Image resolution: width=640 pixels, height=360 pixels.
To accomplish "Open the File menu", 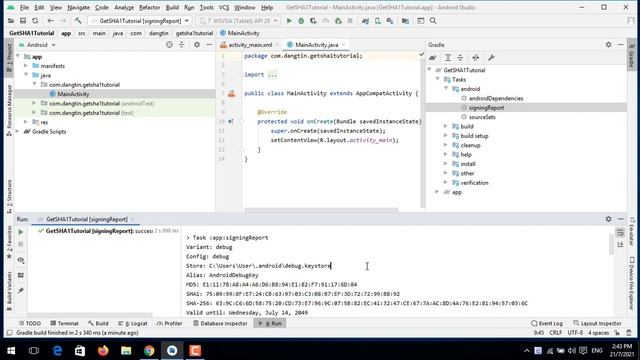I will (x=24, y=7).
